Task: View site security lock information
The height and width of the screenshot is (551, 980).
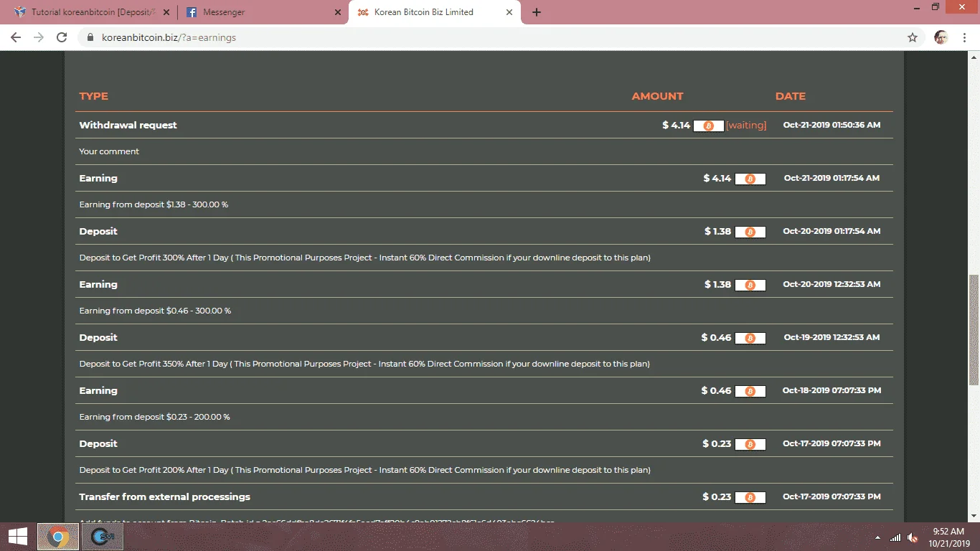Action: click(x=90, y=37)
